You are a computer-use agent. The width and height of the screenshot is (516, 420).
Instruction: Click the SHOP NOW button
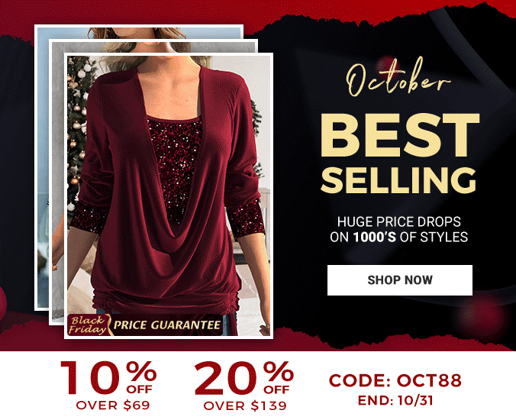pos(399,280)
